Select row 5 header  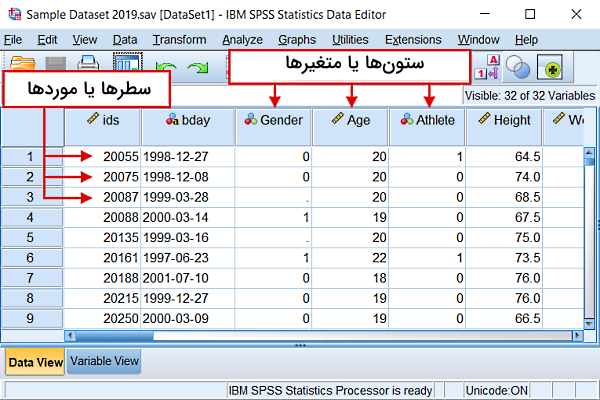tap(32, 238)
